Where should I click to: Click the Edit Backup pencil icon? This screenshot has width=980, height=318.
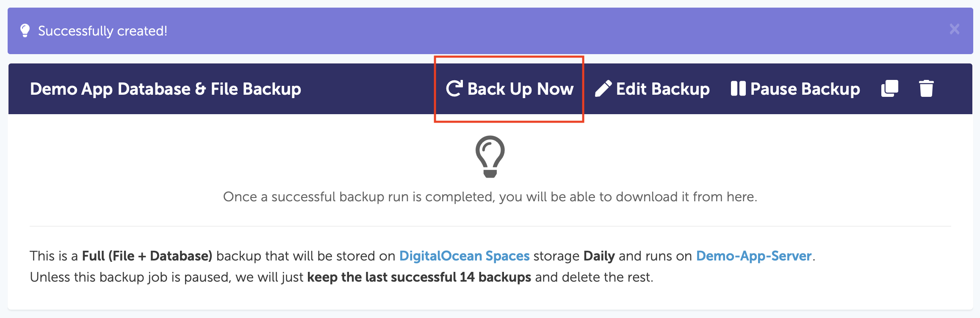click(603, 89)
